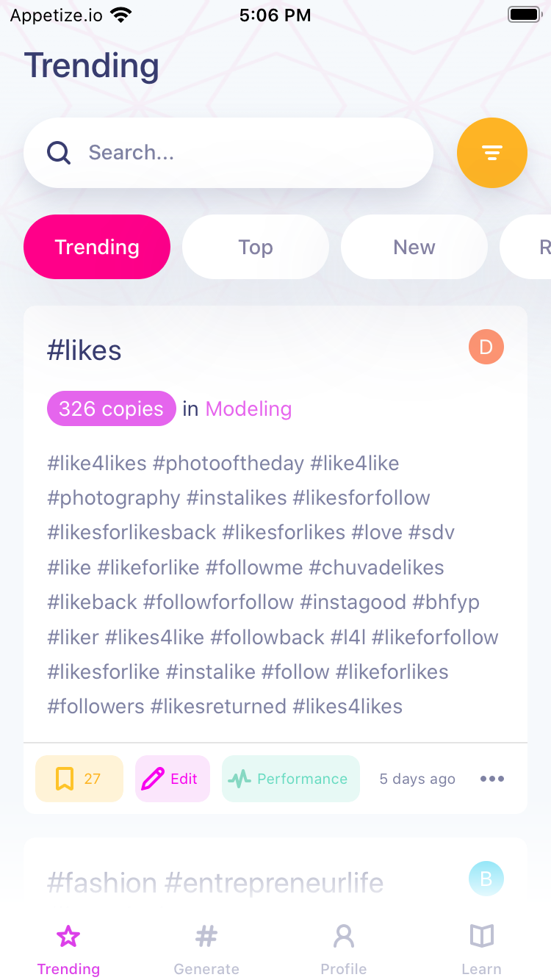Tap the orange filter button
This screenshot has height=980, width=551.
tap(491, 153)
